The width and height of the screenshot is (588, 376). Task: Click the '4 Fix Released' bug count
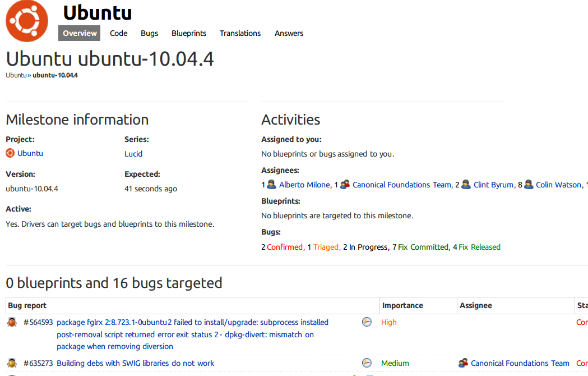(x=476, y=247)
